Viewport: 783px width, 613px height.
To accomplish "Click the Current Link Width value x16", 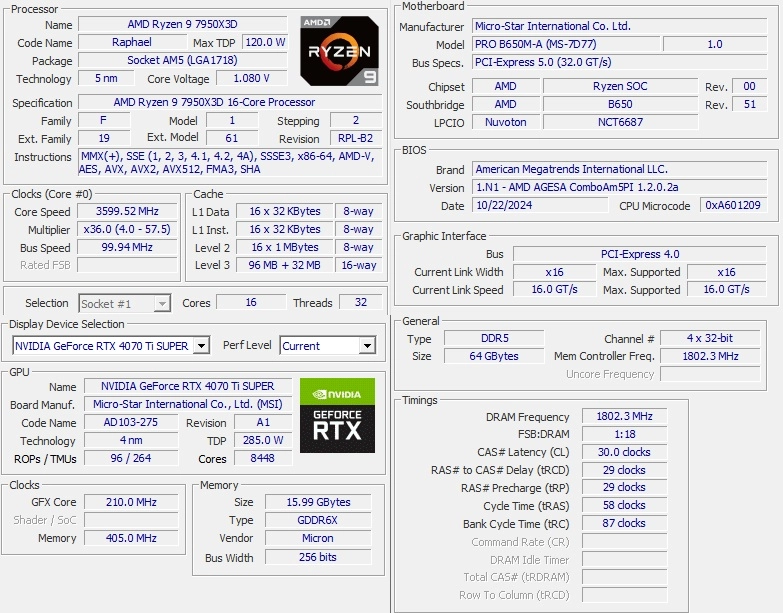I will point(554,272).
